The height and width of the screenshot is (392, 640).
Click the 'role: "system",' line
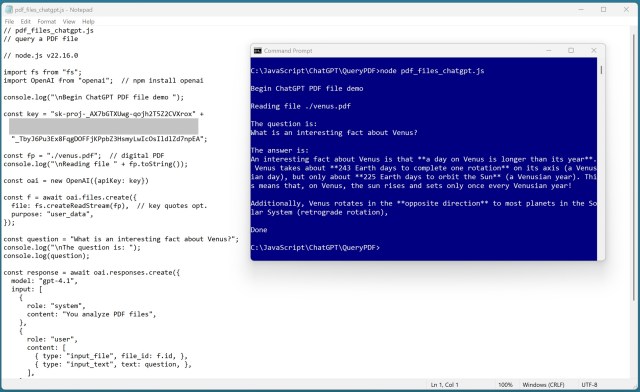tap(56, 306)
